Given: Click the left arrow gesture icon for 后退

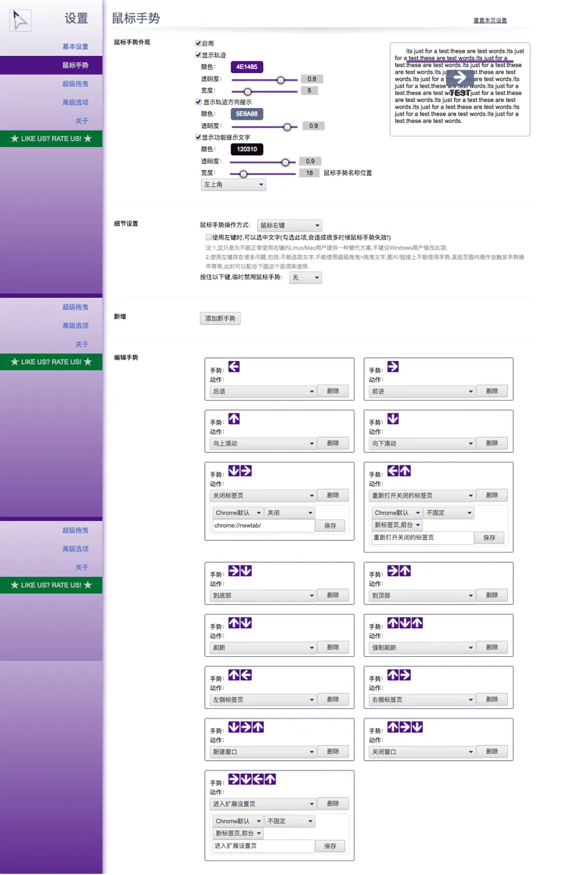Looking at the screenshot, I should tap(234, 367).
